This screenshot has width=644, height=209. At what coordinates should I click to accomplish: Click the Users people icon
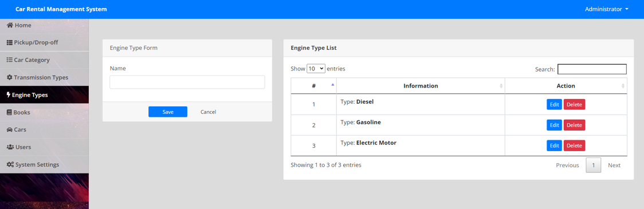coord(10,147)
